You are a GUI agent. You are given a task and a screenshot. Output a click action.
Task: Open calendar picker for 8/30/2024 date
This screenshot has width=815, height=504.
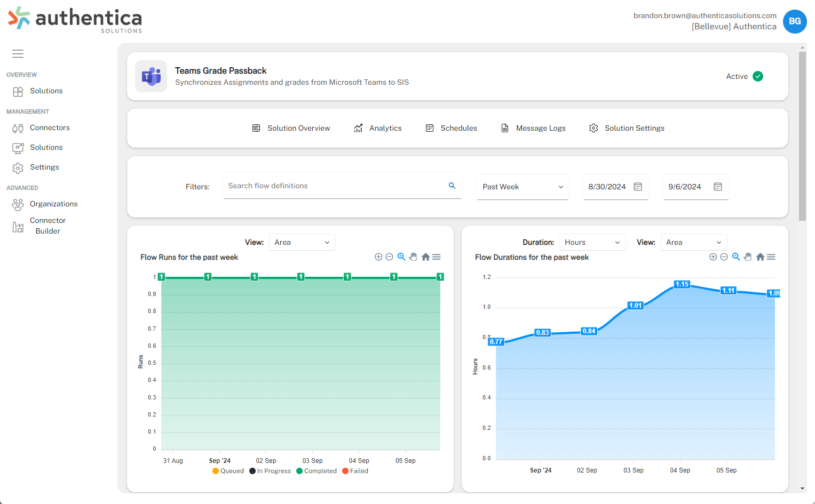coord(638,187)
